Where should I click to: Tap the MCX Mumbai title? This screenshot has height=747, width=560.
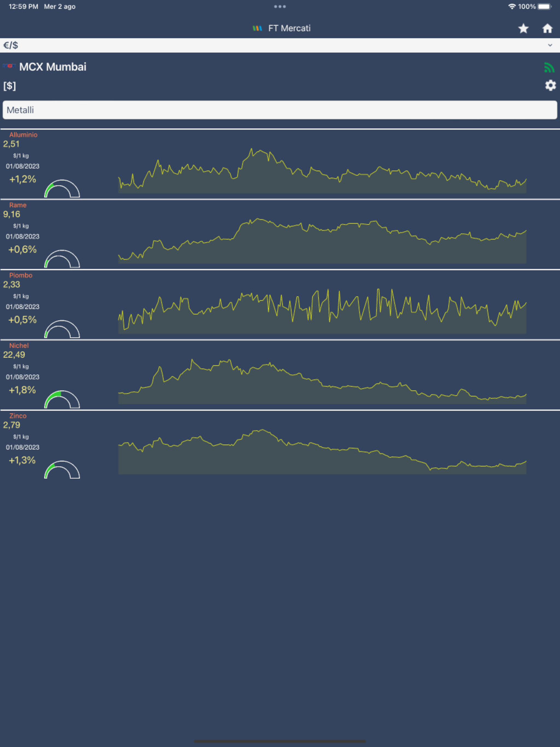[53, 67]
